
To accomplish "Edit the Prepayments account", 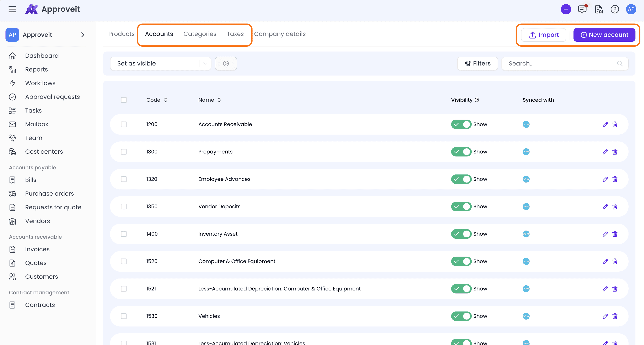I will (605, 152).
